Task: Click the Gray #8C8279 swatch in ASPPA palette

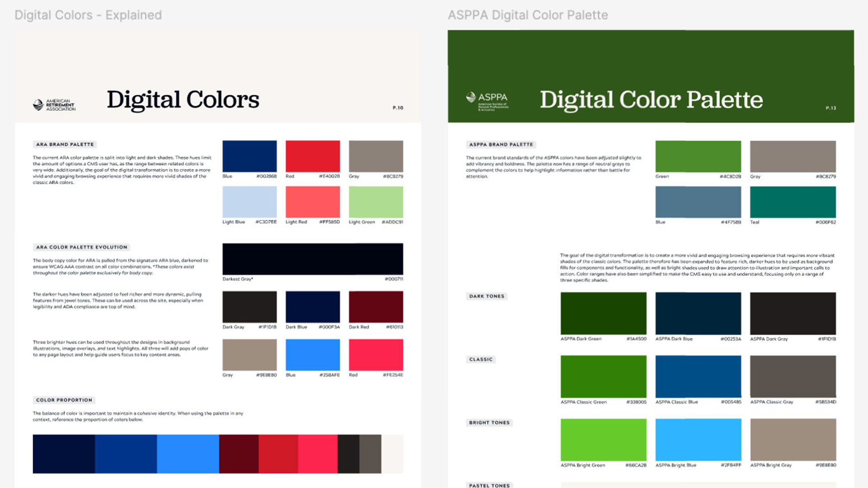Action: (x=793, y=156)
